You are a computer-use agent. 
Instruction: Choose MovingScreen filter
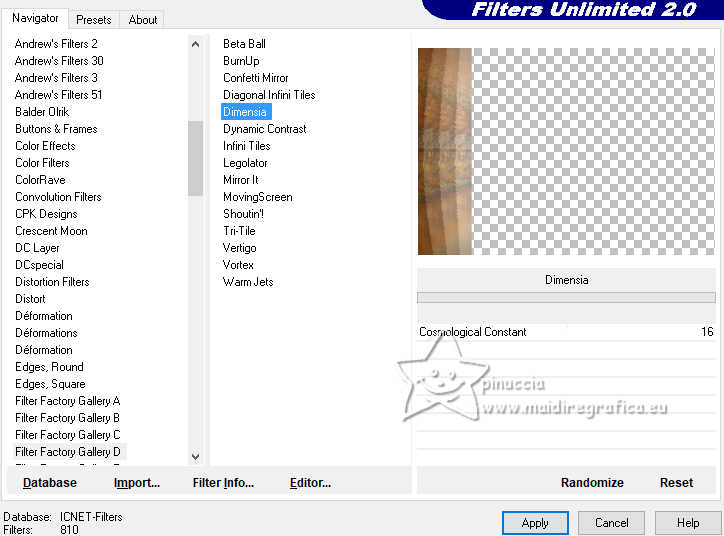pos(258,197)
